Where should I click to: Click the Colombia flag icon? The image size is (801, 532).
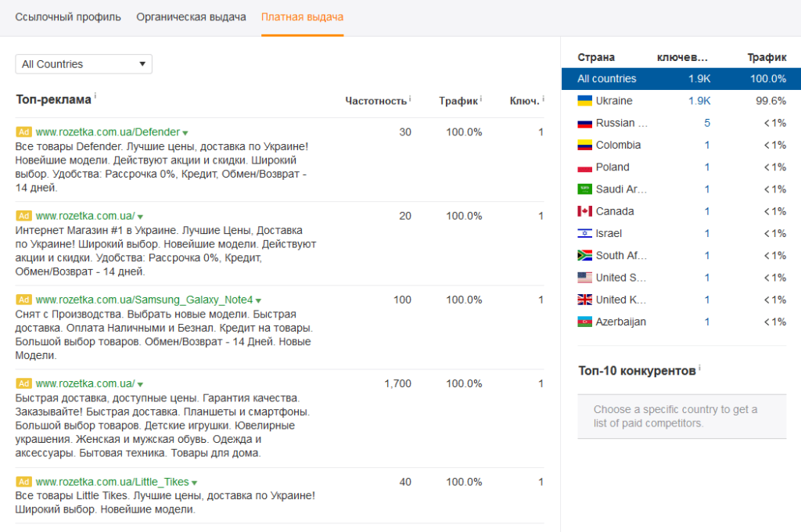point(584,145)
